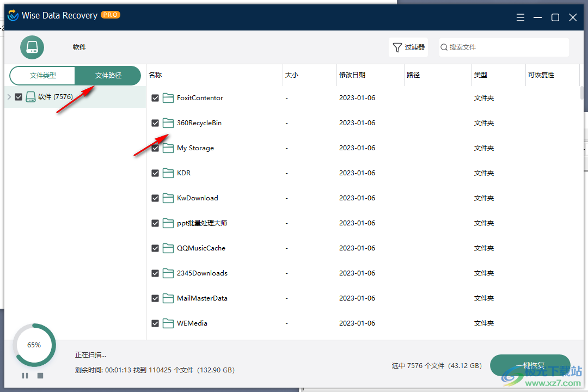Click the FoxitContentor folder icon

pos(168,98)
